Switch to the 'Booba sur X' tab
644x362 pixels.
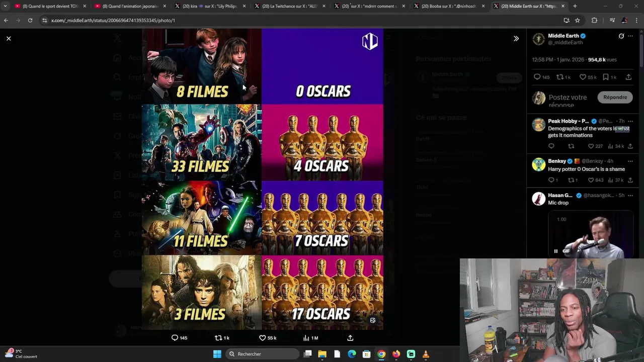[x=449, y=6]
